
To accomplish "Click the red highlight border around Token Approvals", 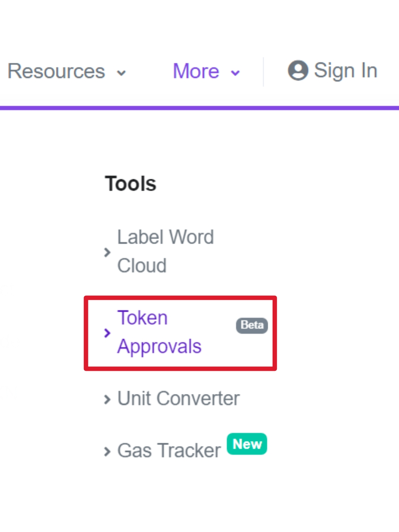I will pyautogui.click(x=180, y=298).
